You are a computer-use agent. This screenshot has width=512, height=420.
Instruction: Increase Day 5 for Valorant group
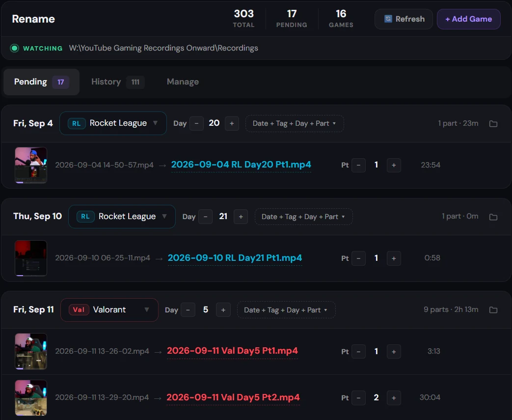(x=223, y=310)
